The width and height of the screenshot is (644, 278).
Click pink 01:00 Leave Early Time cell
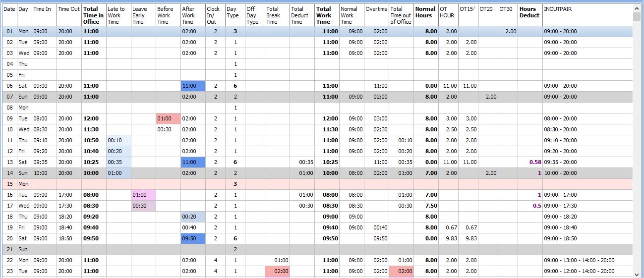143,195
